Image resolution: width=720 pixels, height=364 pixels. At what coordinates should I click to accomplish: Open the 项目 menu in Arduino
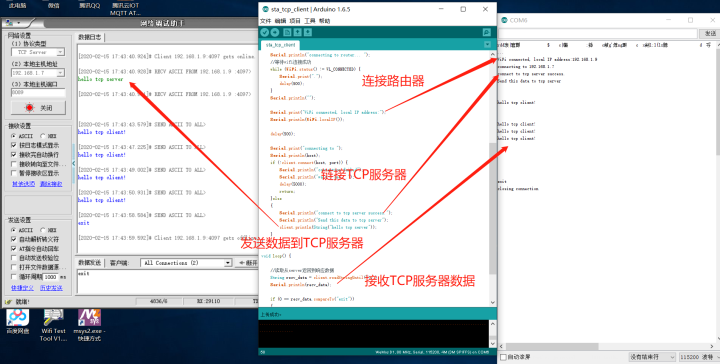click(295, 21)
